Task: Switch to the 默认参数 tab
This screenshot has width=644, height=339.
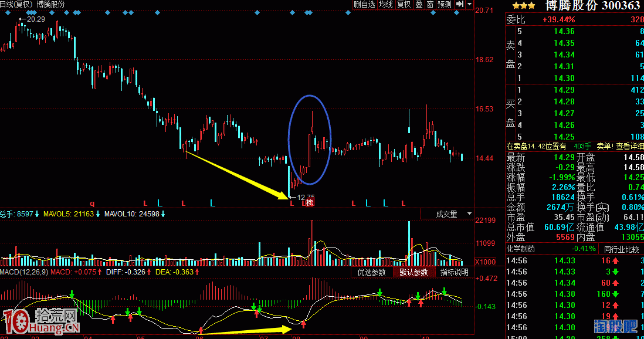Action: point(414,272)
